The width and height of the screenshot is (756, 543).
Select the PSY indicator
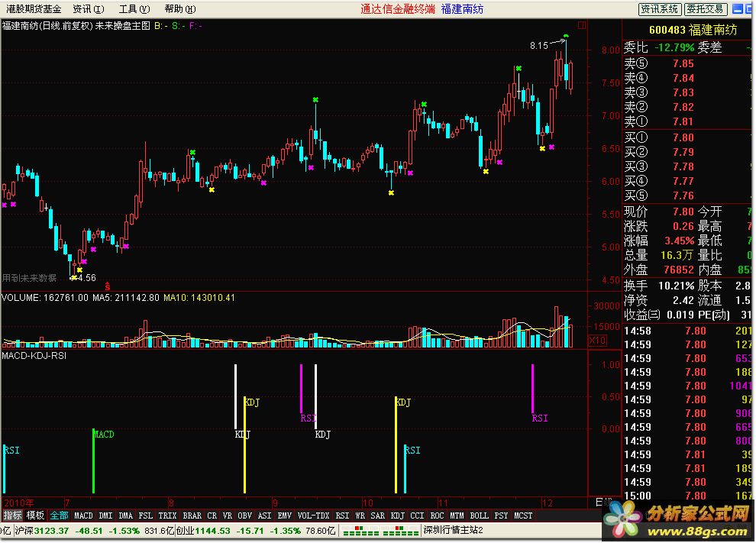501,516
